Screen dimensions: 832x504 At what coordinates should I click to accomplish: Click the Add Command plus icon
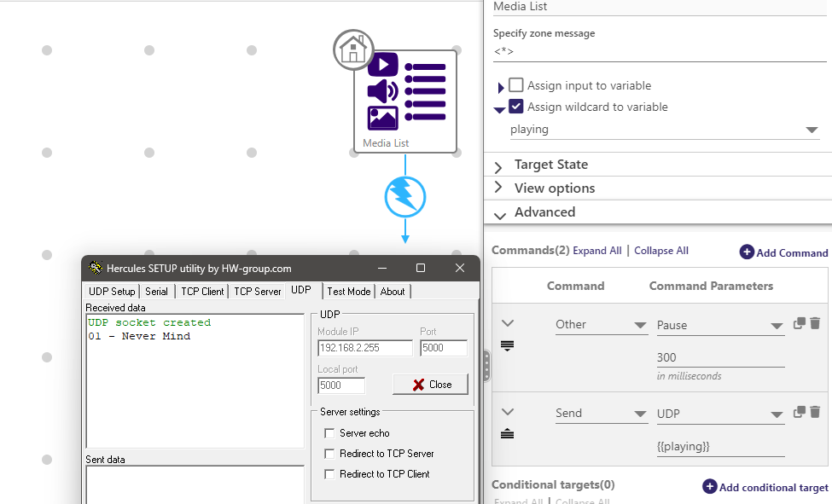[x=747, y=252]
